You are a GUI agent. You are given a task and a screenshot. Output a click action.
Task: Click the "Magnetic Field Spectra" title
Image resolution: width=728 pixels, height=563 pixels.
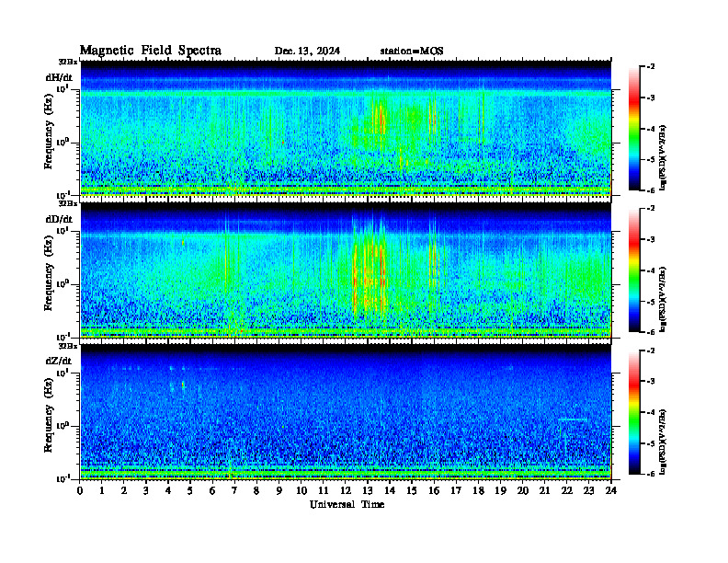151,51
